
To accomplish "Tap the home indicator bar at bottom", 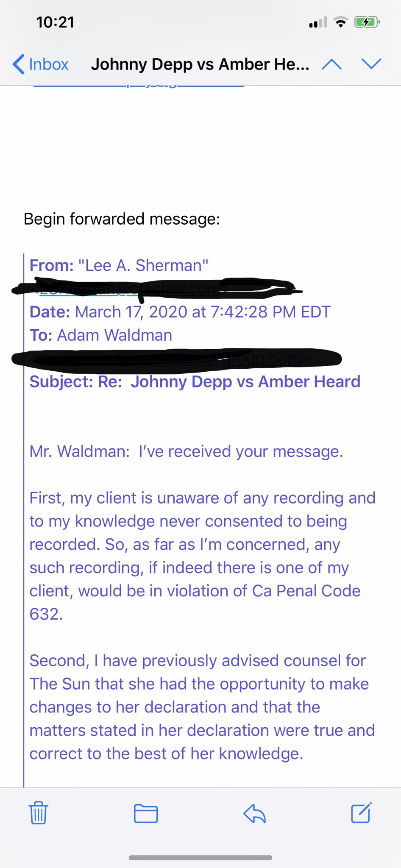I will [200, 858].
